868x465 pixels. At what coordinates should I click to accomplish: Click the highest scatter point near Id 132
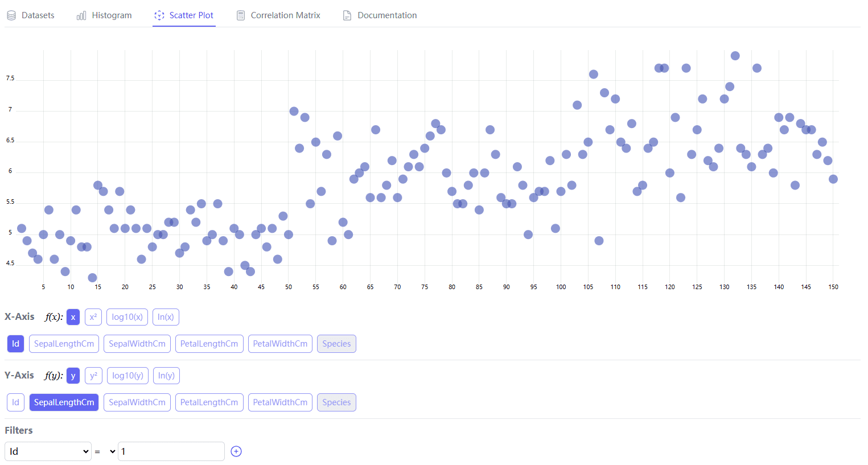click(x=735, y=56)
